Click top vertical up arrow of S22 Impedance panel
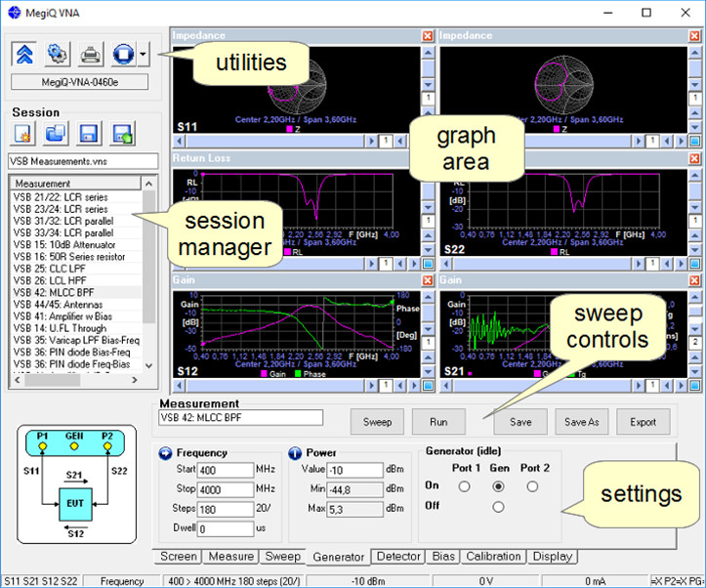The width and height of the screenshot is (706, 588). point(694,52)
